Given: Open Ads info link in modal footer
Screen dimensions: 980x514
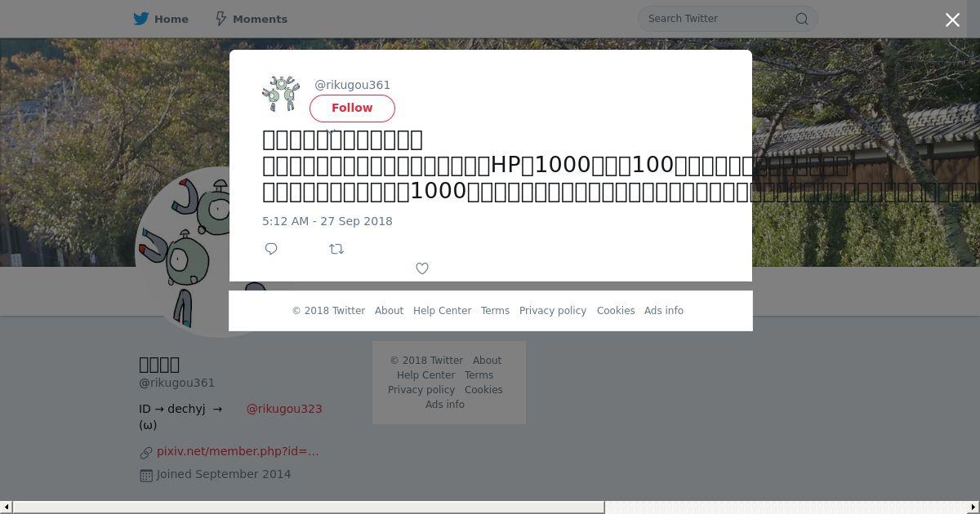Looking at the screenshot, I should (x=664, y=311).
